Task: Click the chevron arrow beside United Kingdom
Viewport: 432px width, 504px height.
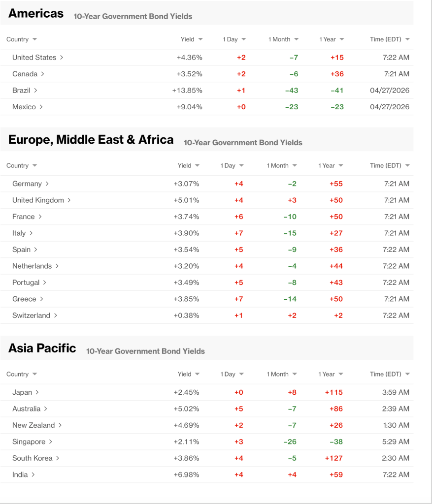Action: 69,200
